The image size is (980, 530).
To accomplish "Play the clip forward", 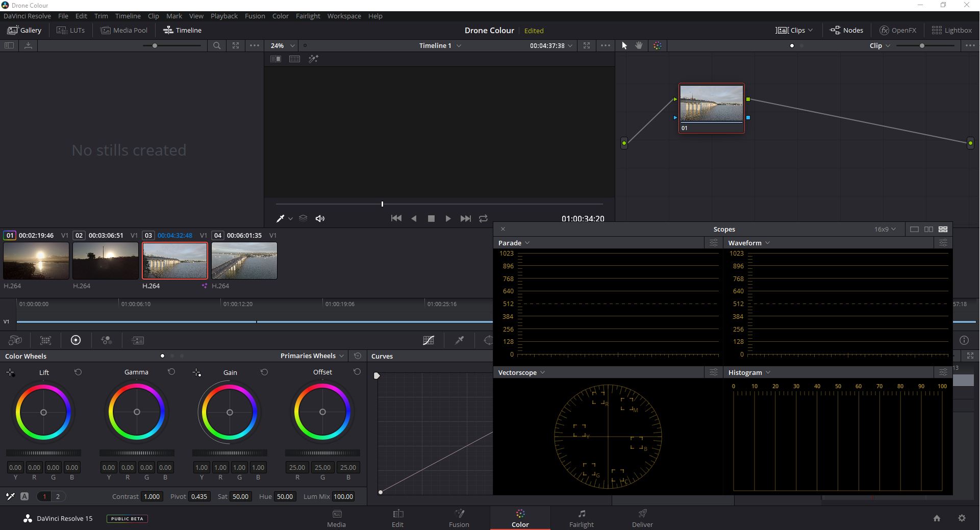I will point(448,218).
